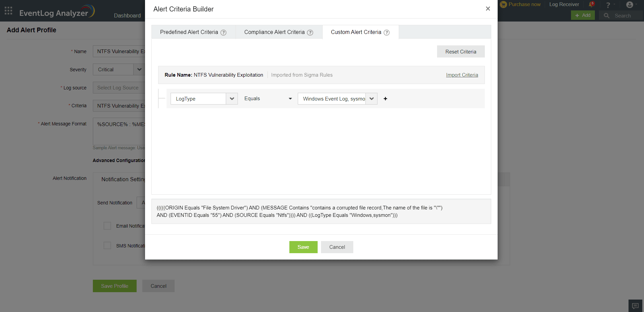Viewport: 644px width, 312px height.
Task: Open the Dashboard tab
Action: pyautogui.click(x=127, y=15)
